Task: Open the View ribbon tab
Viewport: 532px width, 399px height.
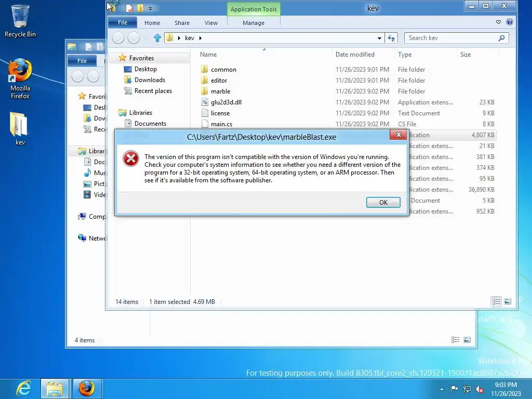Action: tap(211, 23)
